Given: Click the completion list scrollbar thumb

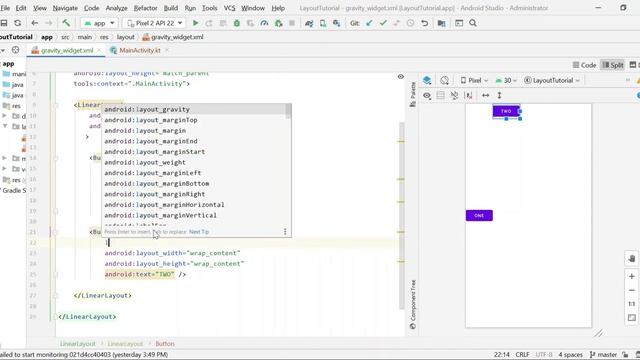Looking at the screenshot, I should (289, 111).
